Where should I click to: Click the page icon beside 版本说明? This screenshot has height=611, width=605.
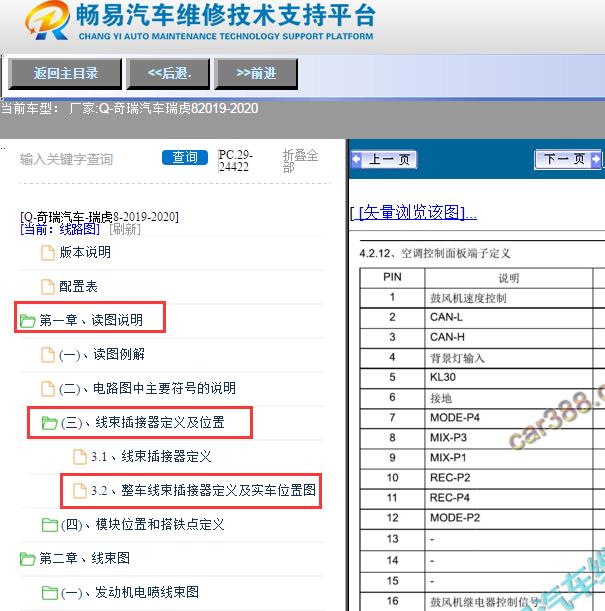pyautogui.click(x=48, y=253)
